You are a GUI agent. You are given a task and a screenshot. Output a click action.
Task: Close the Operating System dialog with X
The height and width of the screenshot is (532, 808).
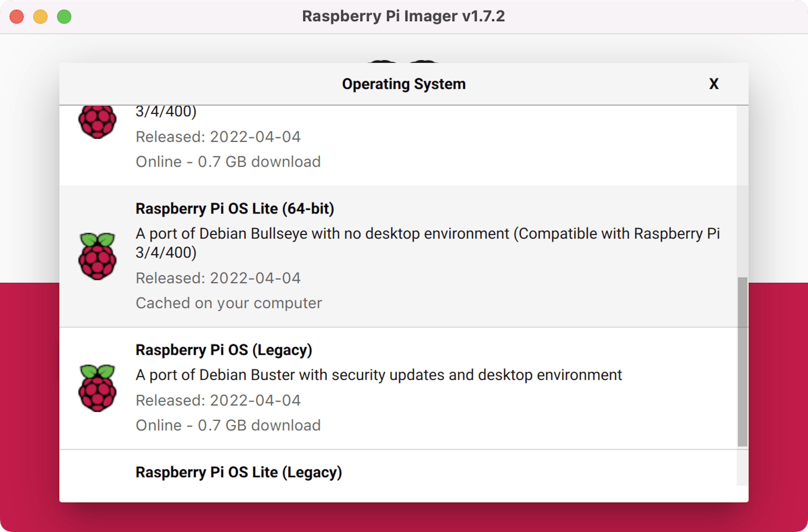(x=714, y=84)
